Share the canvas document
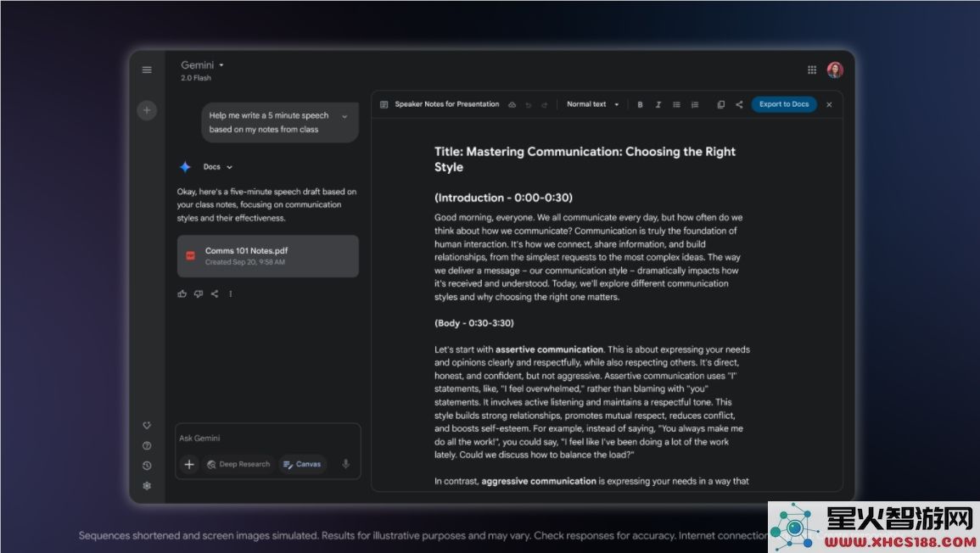This screenshot has width=980, height=553. coord(739,105)
